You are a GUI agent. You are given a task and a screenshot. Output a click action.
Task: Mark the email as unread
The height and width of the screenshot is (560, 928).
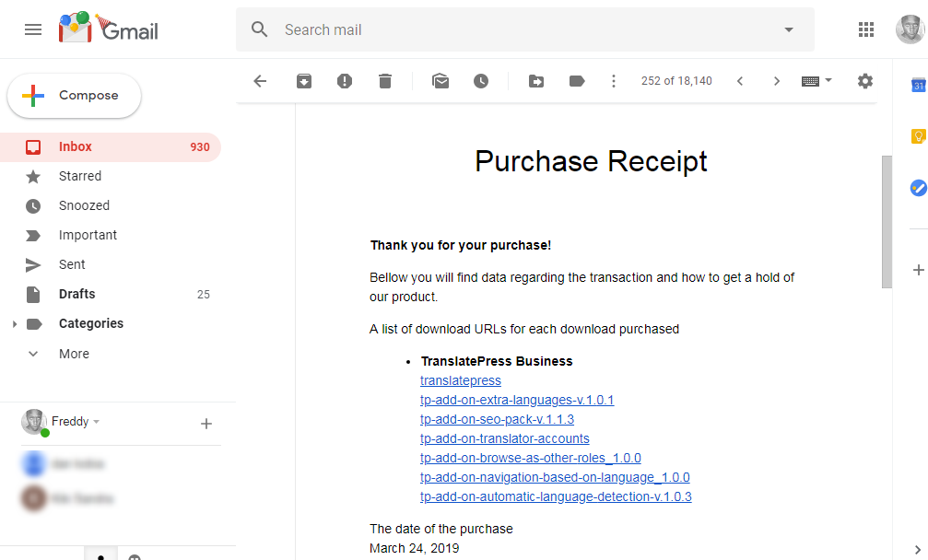pyautogui.click(x=441, y=81)
